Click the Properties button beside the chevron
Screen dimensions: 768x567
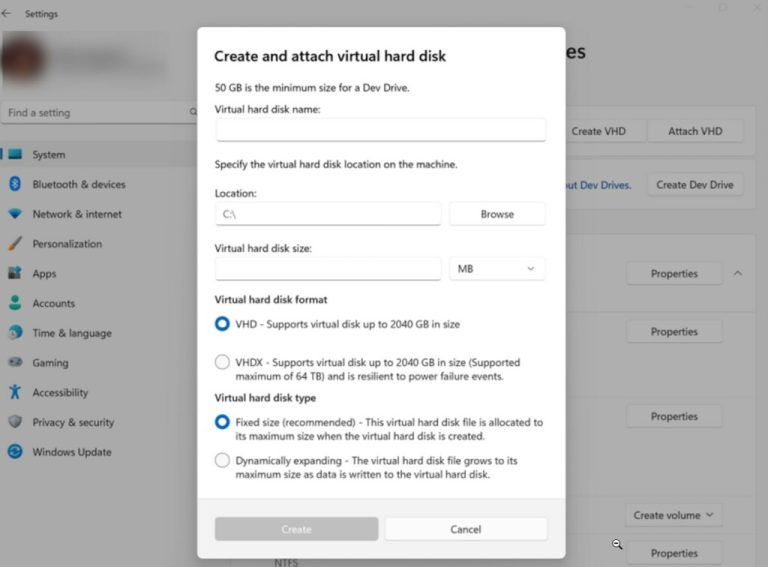674,273
